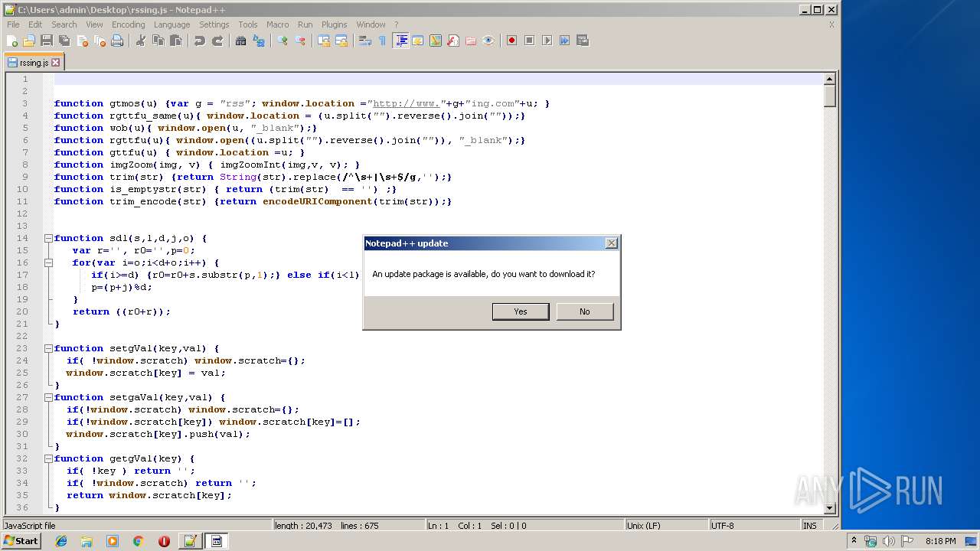Open the Windows Start menu
Screen dimensions: 980x551
(21, 541)
